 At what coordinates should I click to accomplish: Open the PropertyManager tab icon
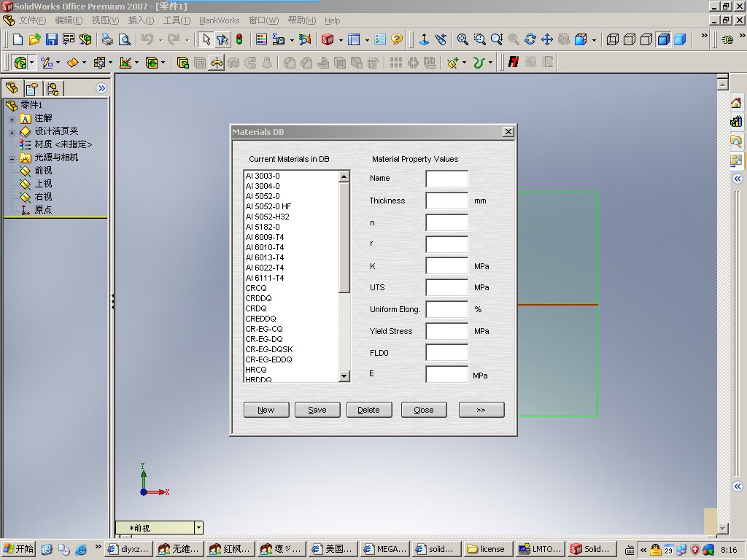pos(32,88)
